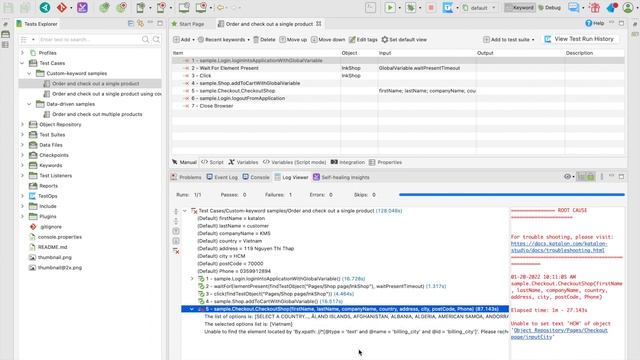Open the Katalon troubleshooting docs link
Image resolution: width=640 pixels, height=360 pixels.
(559, 247)
